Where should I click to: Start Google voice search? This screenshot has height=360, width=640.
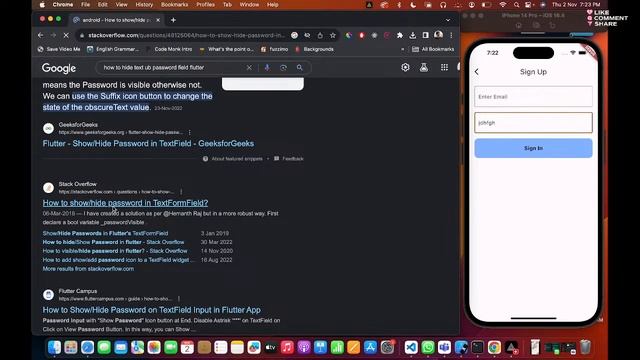[267, 67]
